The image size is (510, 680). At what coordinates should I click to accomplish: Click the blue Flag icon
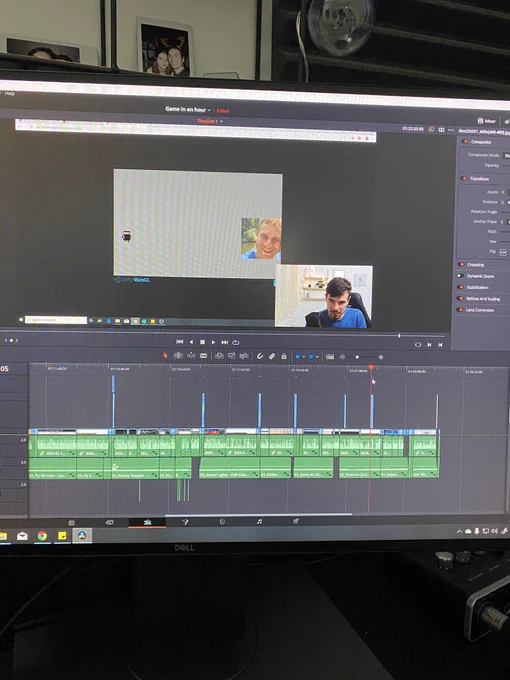coord(298,356)
